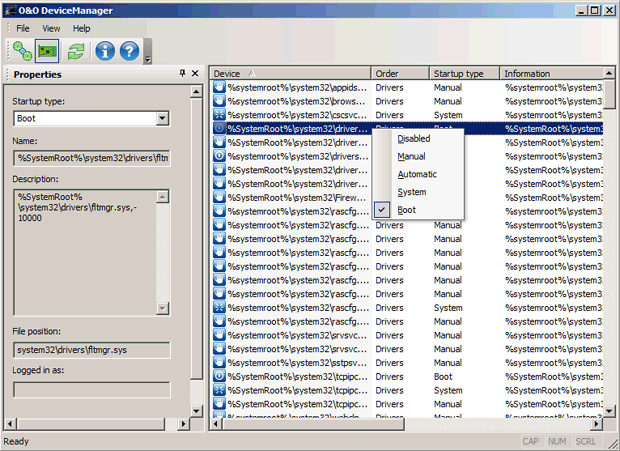Viewport: 620px width, 451px height.
Task: Click the device list scroll down arrow
Action: [x=609, y=411]
